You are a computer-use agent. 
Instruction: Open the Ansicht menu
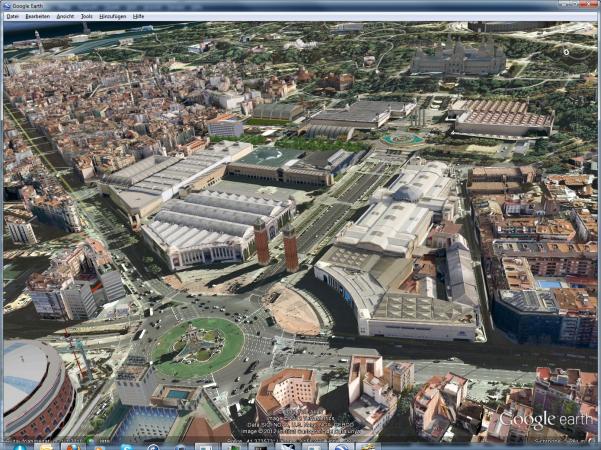(x=65, y=16)
